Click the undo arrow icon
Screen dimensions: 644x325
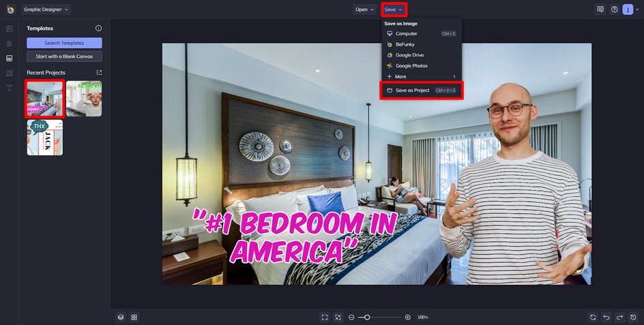(606, 318)
